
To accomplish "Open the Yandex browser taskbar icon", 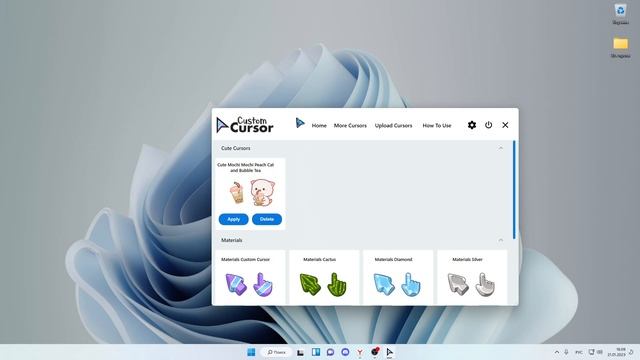I will click(360, 352).
